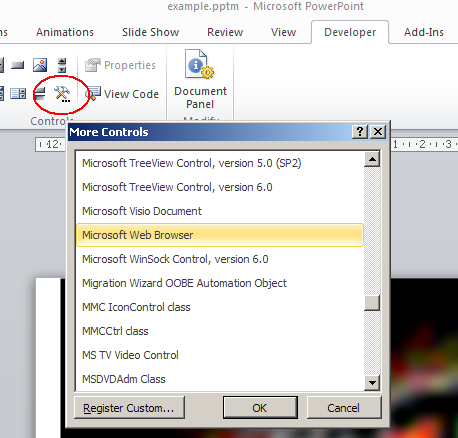Click the list scrollbar down arrow
Viewport: 458px width, 438px height.
(372, 383)
